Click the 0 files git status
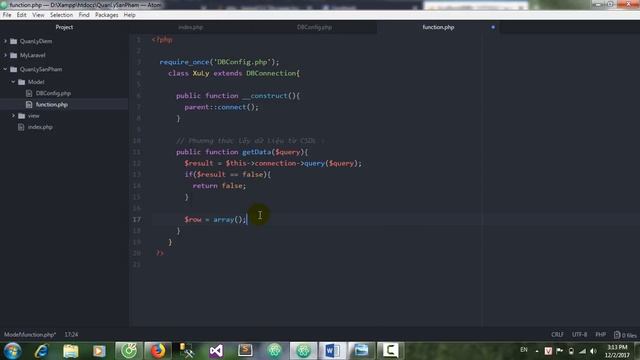The width and height of the screenshot is (640, 360). point(625,335)
